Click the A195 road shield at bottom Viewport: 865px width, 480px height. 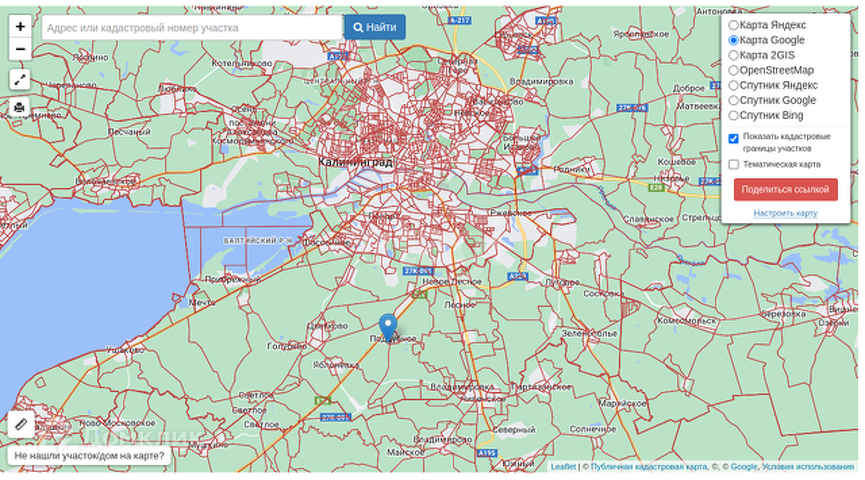[486, 453]
